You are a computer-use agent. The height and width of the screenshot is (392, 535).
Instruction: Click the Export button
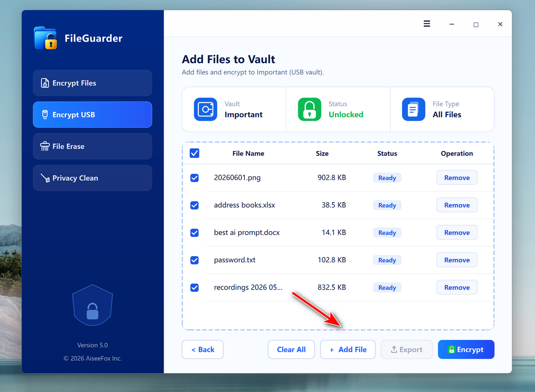(x=407, y=350)
